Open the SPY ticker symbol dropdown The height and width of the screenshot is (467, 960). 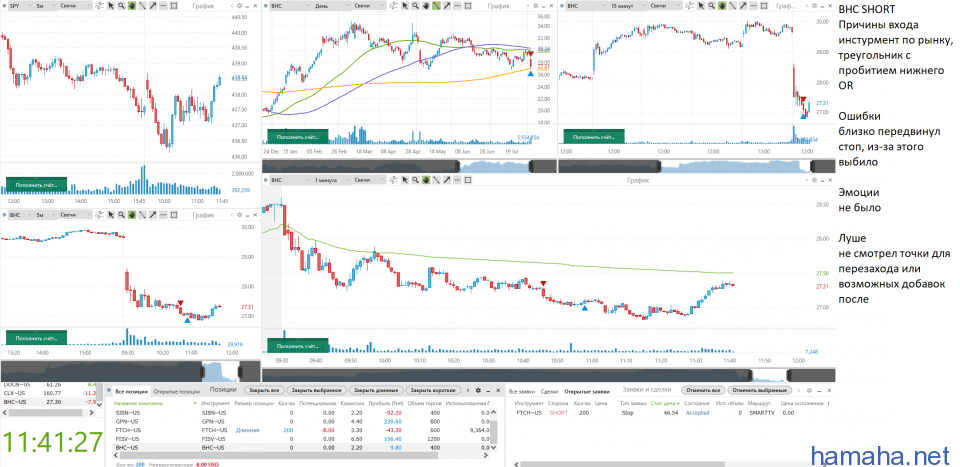[x=21, y=6]
